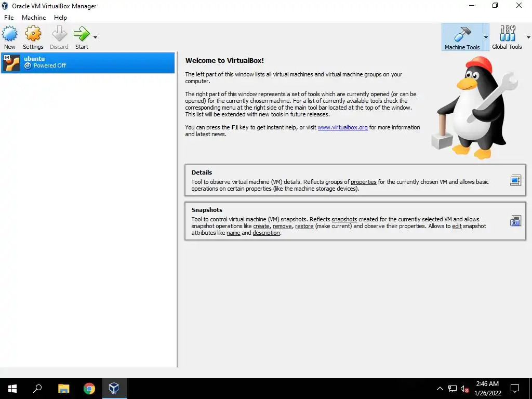Show hidden system tray icons

(440, 389)
